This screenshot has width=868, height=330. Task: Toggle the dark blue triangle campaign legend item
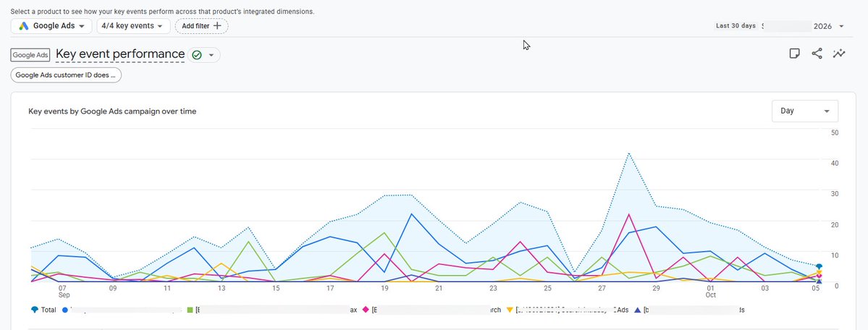[x=689, y=310]
